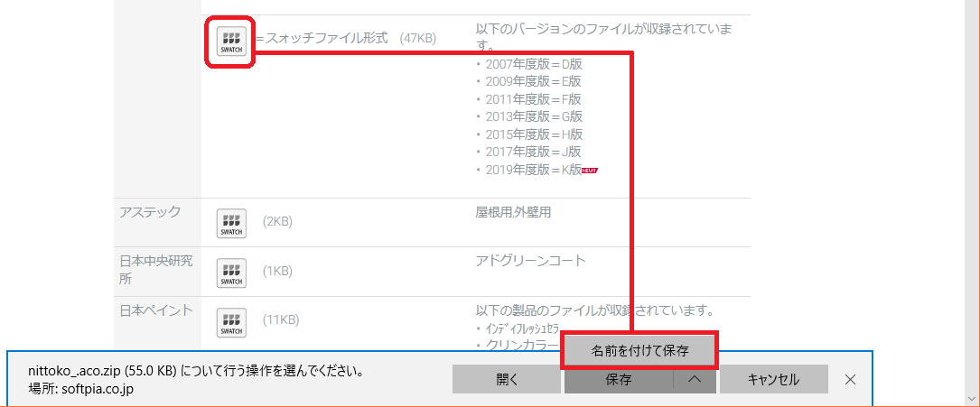This screenshot has height=407, width=980.
Task: Click the ＝スウォッチファイル形式 (47KB) label
Action: pyautogui.click(x=346, y=38)
